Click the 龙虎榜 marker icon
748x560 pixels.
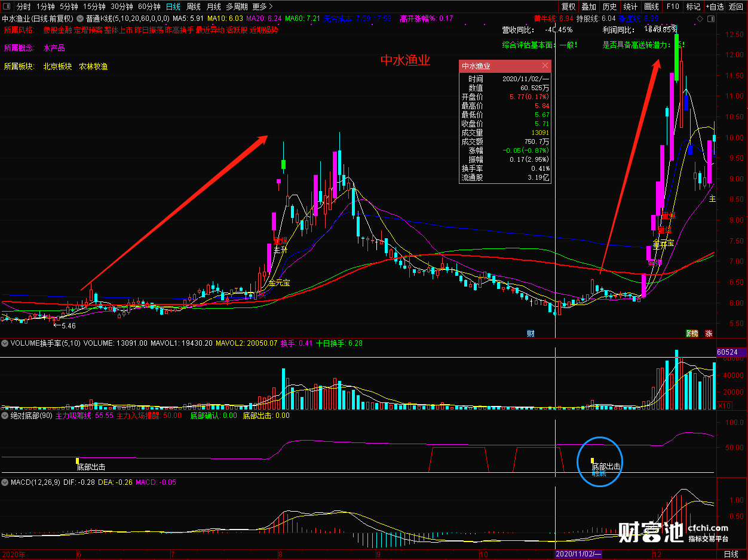691,333
